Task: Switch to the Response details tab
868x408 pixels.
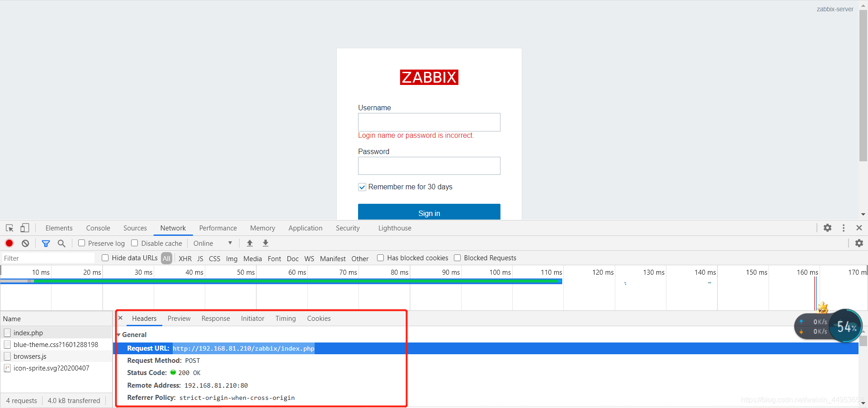Action: point(216,319)
